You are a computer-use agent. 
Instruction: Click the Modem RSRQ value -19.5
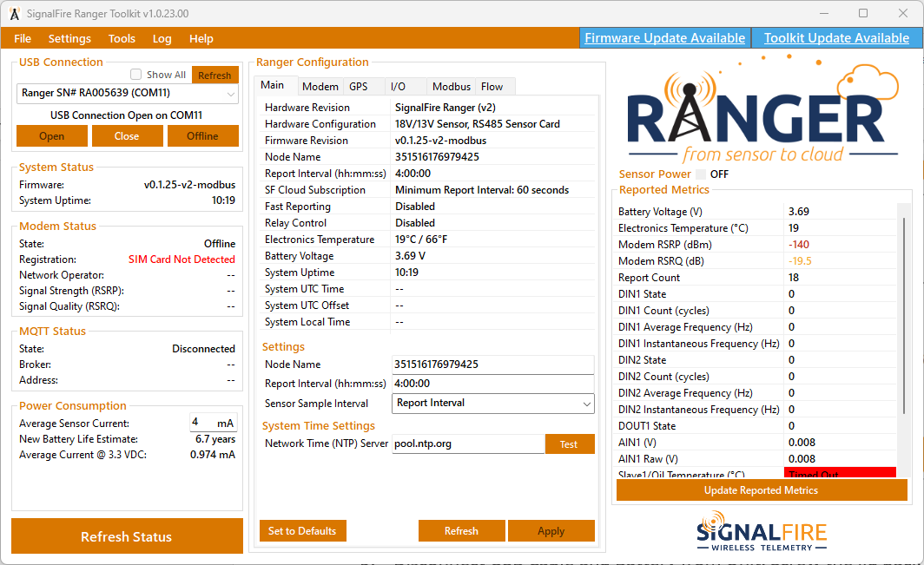point(801,261)
